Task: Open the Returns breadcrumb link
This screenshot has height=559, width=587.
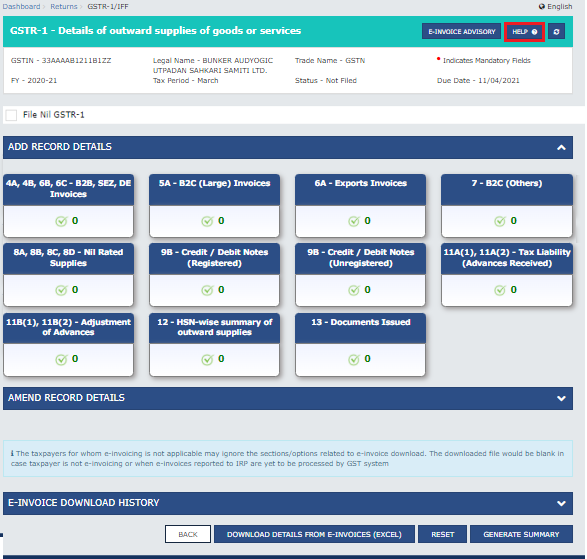Action: tap(64, 6)
